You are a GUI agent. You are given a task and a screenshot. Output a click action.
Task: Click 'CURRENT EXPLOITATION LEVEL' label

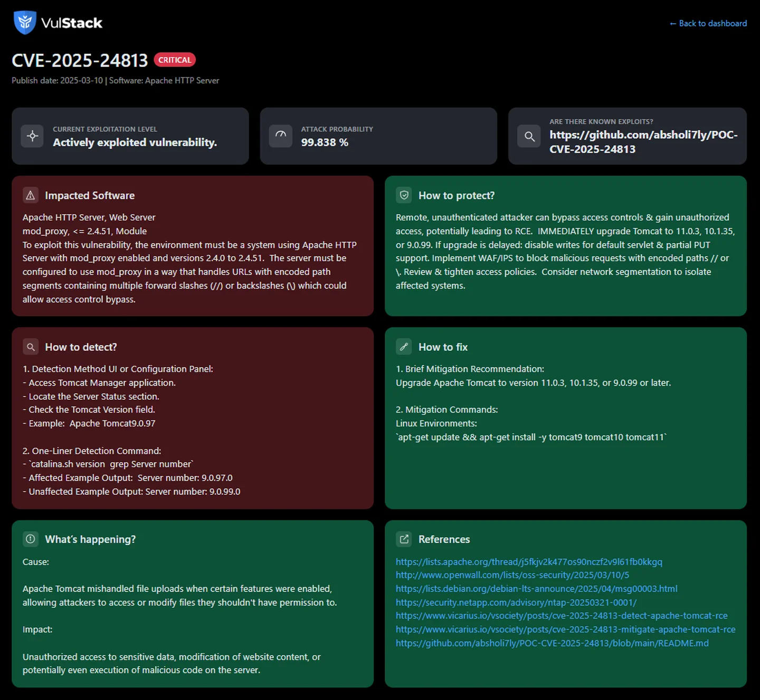pos(105,129)
